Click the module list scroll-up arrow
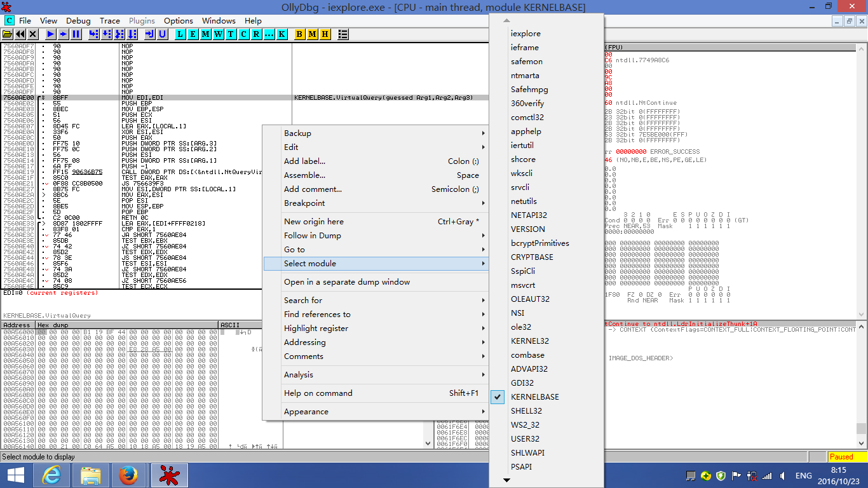 pos(506,20)
